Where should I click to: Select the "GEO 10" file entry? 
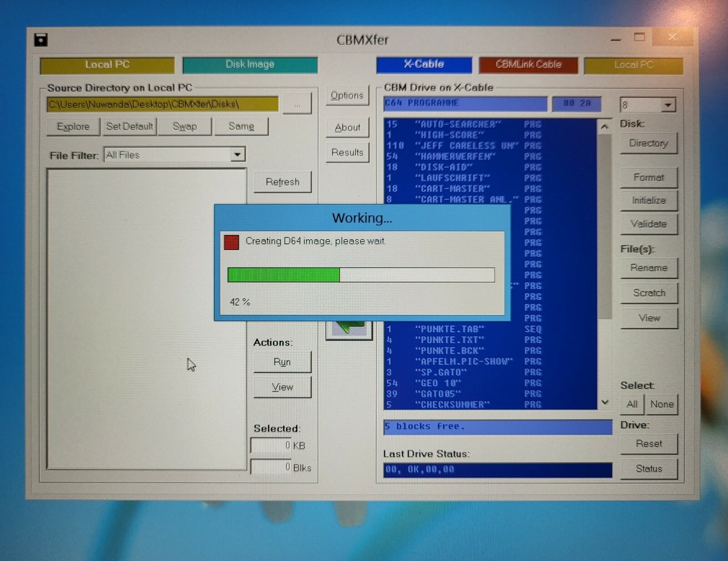[x=490, y=383]
